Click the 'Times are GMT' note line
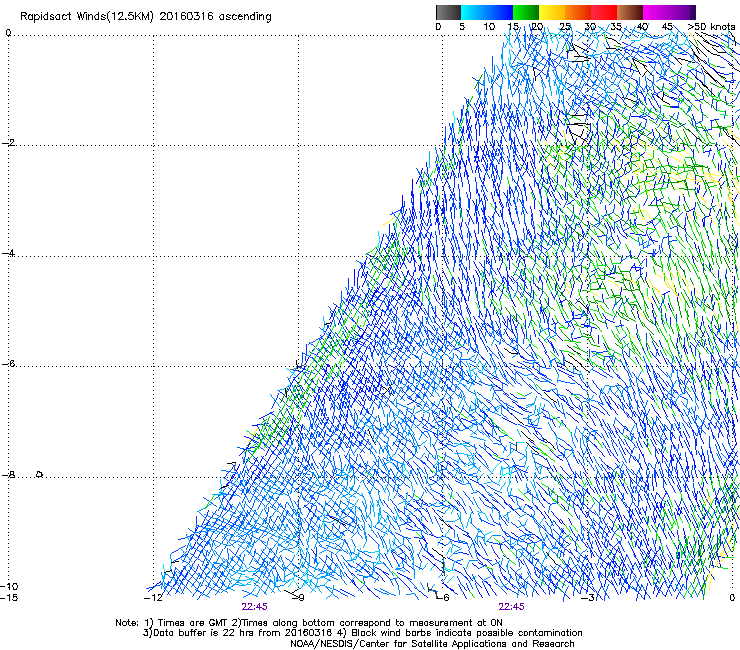The image size is (740, 650). pyautogui.click(x=309, y=623)
